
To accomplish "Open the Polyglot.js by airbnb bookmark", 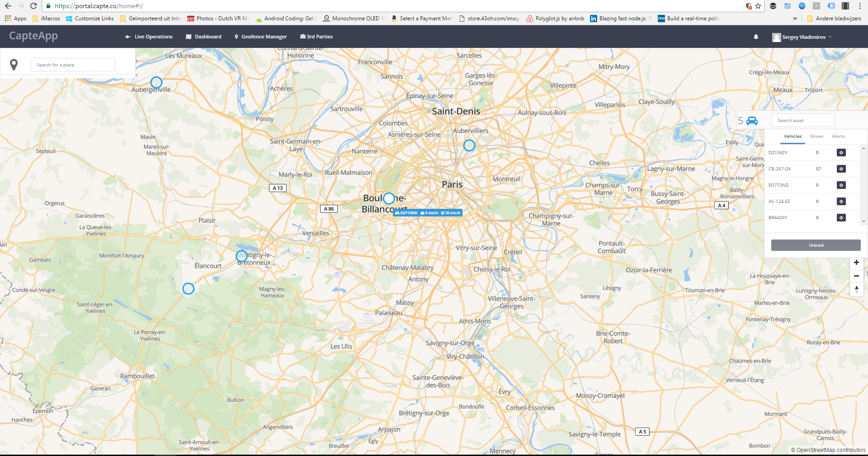I will tap(555, 19).
